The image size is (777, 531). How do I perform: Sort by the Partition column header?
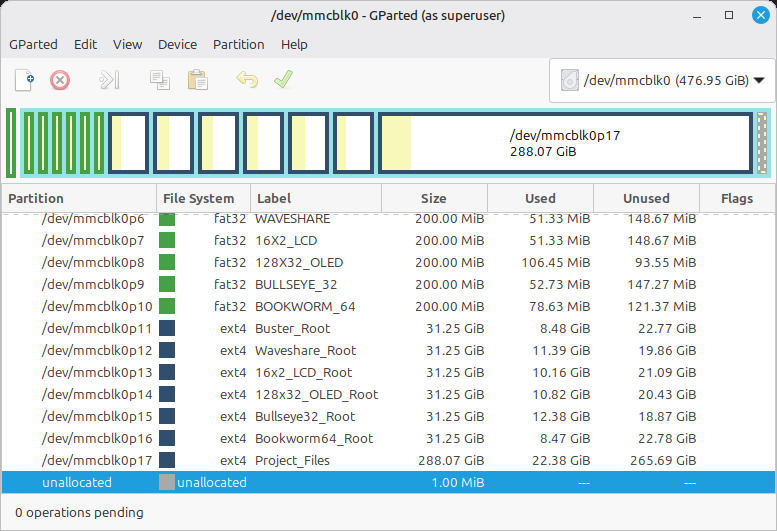pyautogui.click(x=79, y=198)
